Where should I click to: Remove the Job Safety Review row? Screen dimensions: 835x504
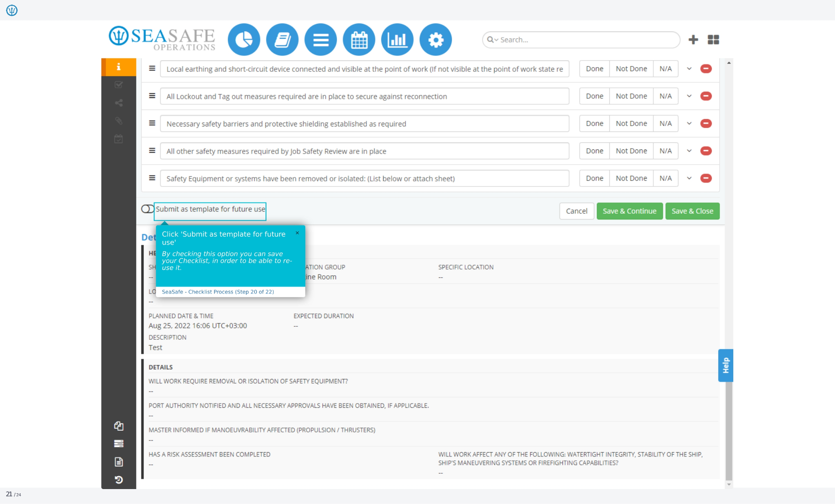pyautogui.click(x=706, y=151)
